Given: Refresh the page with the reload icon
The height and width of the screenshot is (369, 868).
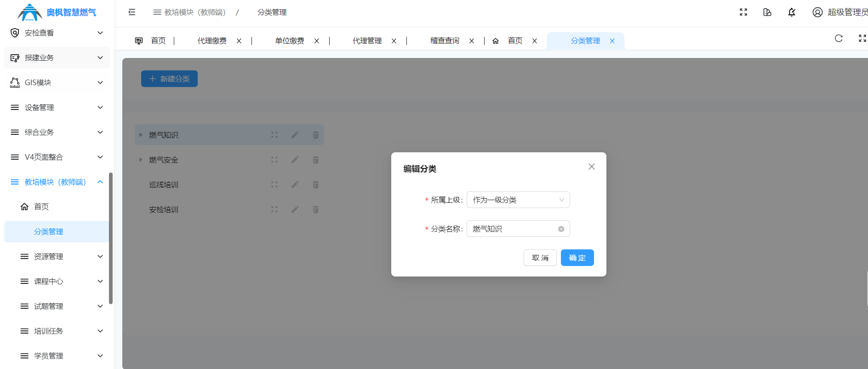Looking at the screenshot, I should pyautogui.click(x=839, y=39).
